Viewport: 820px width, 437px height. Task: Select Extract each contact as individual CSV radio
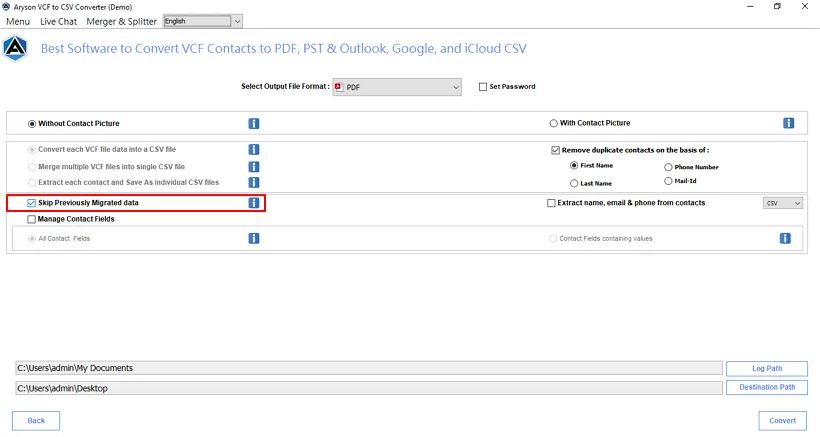[x=32, y=182]
